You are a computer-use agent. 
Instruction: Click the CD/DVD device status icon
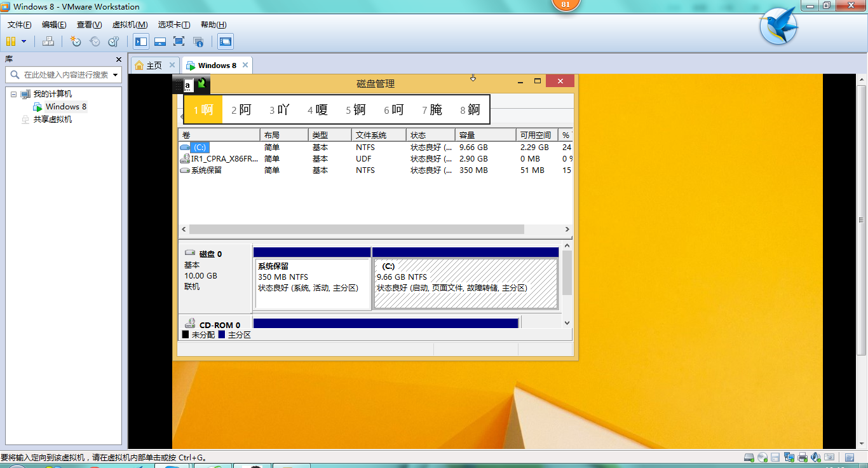tap(763, 457)
